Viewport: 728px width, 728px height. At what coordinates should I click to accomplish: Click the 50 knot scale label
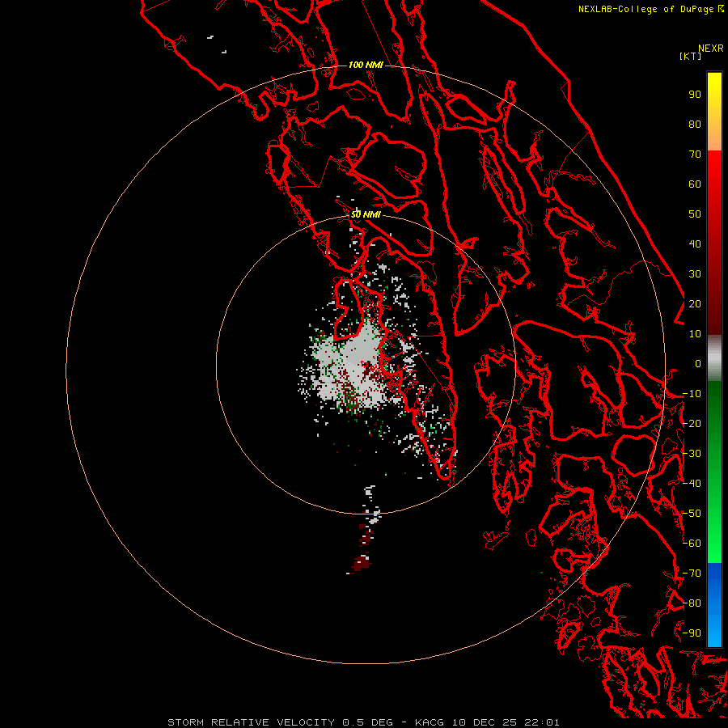(x=695, y=214)
